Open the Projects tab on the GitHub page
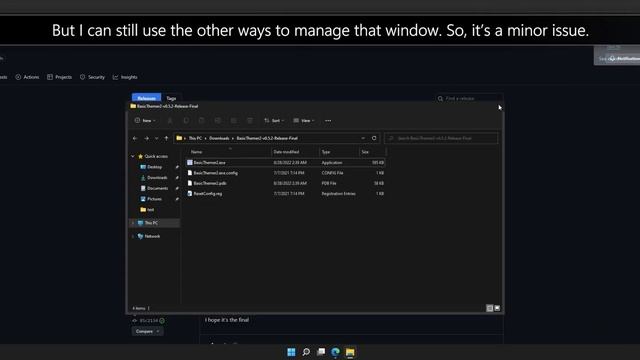The width and height of the screenshot is (640, 360). tap(60, 77)
